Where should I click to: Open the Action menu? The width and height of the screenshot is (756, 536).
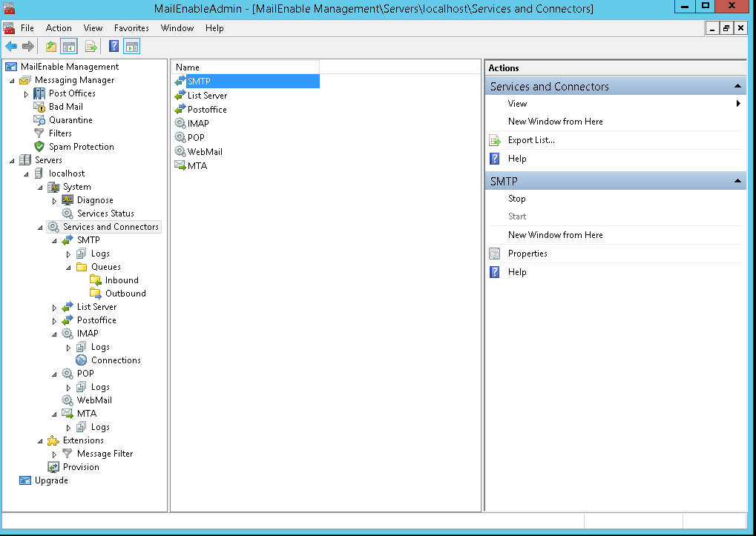(59, 28)
